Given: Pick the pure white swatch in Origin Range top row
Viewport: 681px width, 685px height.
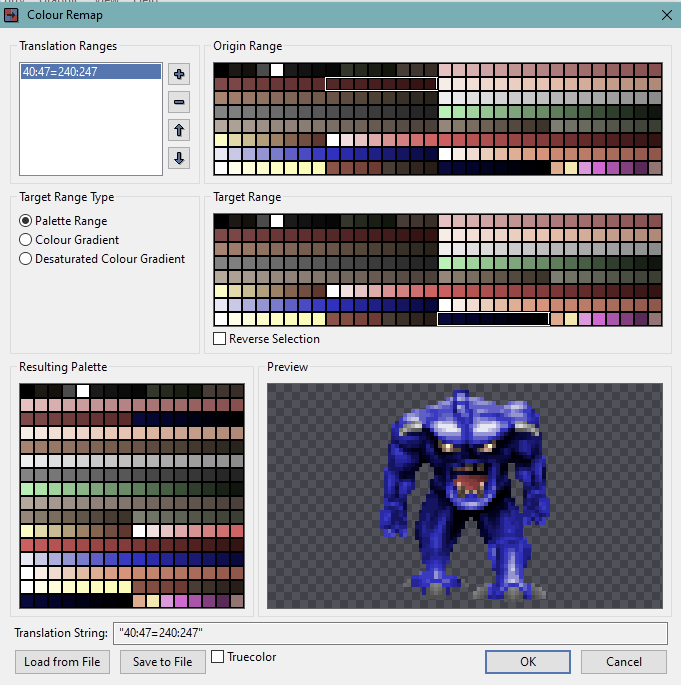Looking at the screenshot, I should click(x=277, y=70).
